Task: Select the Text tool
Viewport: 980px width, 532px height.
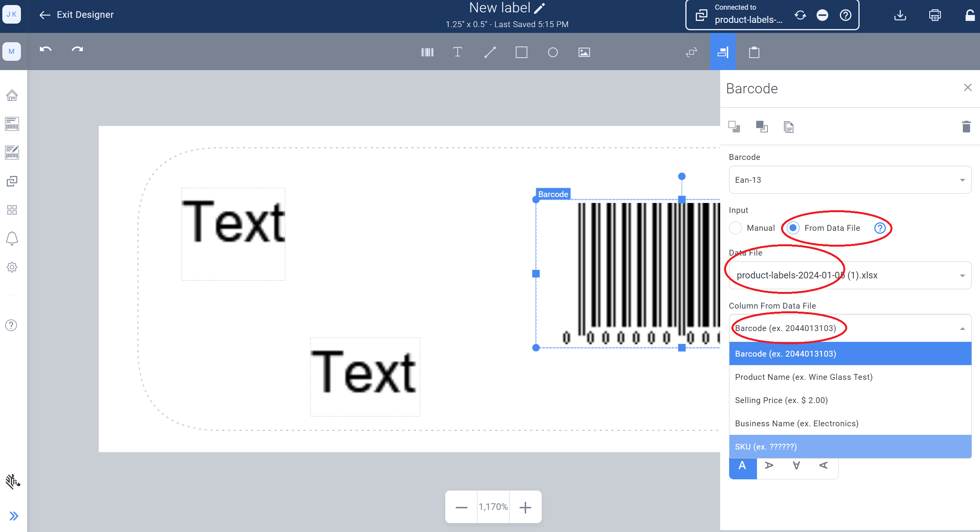Action: [458, 52]
